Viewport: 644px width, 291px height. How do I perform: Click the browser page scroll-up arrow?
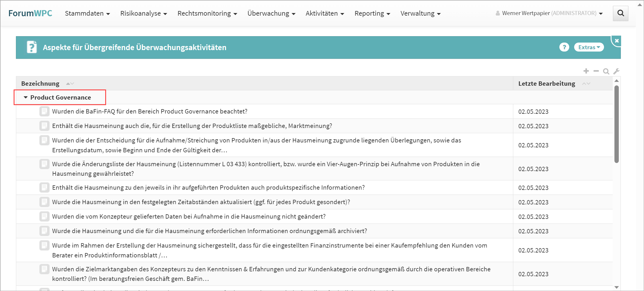click(x=640, y=5)
